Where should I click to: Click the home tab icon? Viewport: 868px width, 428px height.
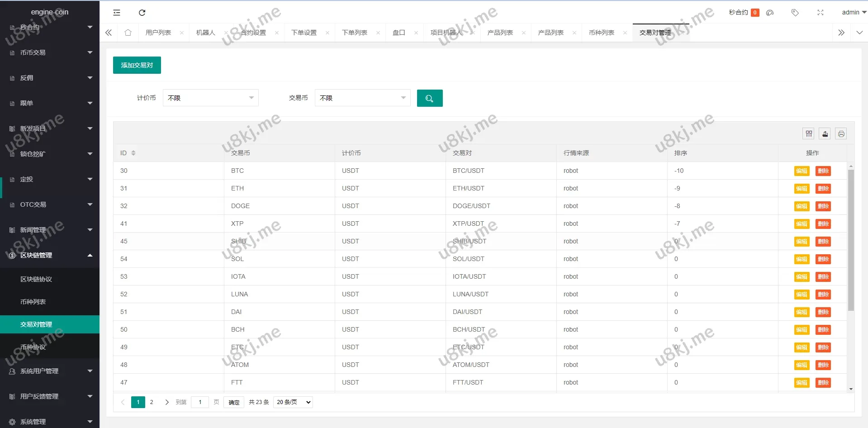(x=128, y=33)
